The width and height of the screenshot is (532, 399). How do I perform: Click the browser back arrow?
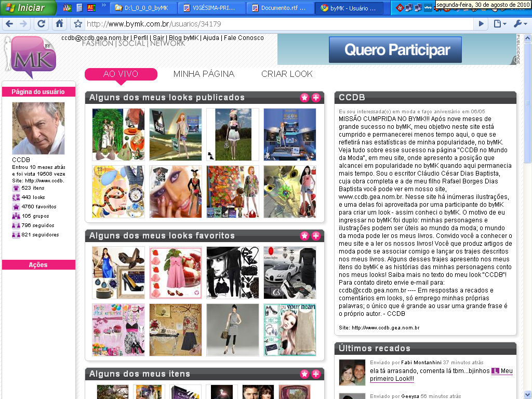pyautogui.click(x=9, y=24)
